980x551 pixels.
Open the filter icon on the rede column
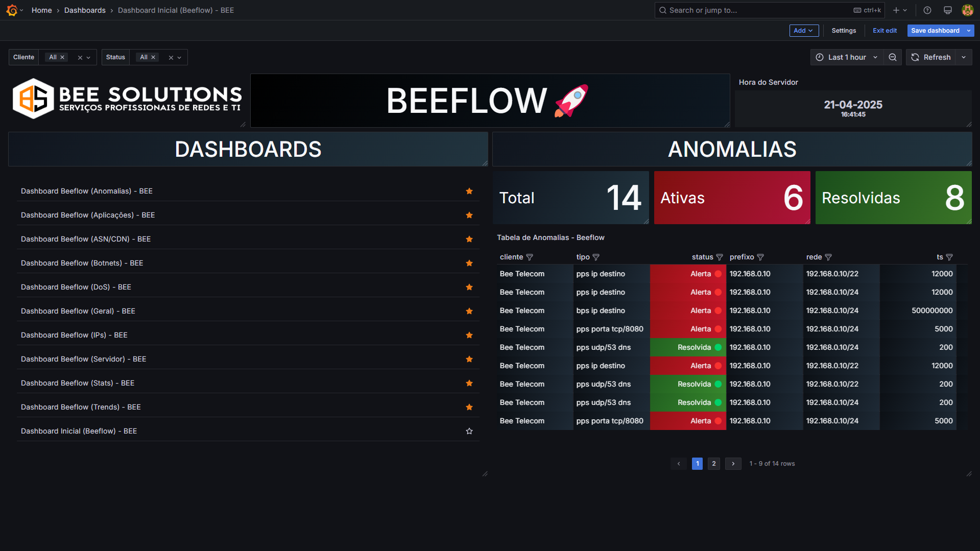[828, 257]
